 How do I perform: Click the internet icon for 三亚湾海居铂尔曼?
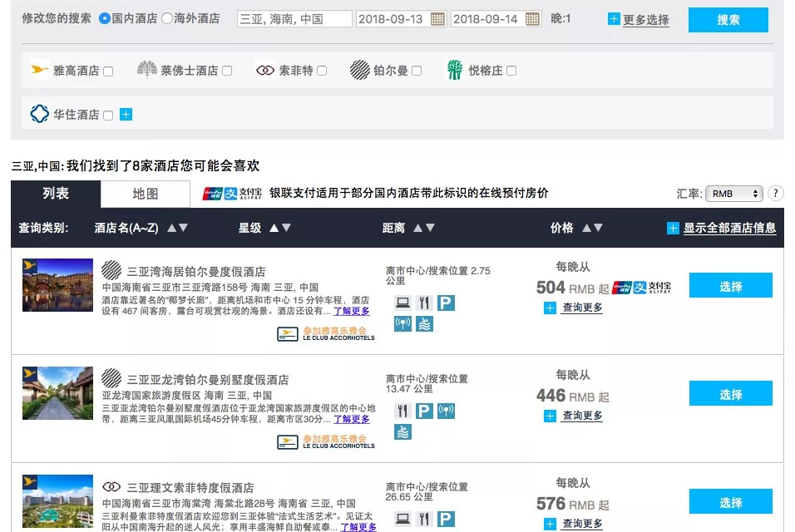pos(403,303)
